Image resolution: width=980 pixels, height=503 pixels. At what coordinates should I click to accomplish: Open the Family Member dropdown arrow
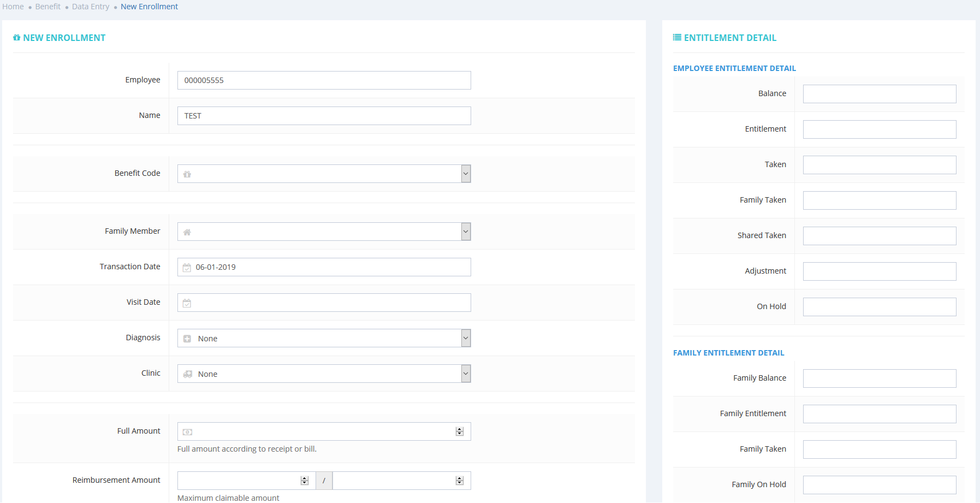click(466, 232)
